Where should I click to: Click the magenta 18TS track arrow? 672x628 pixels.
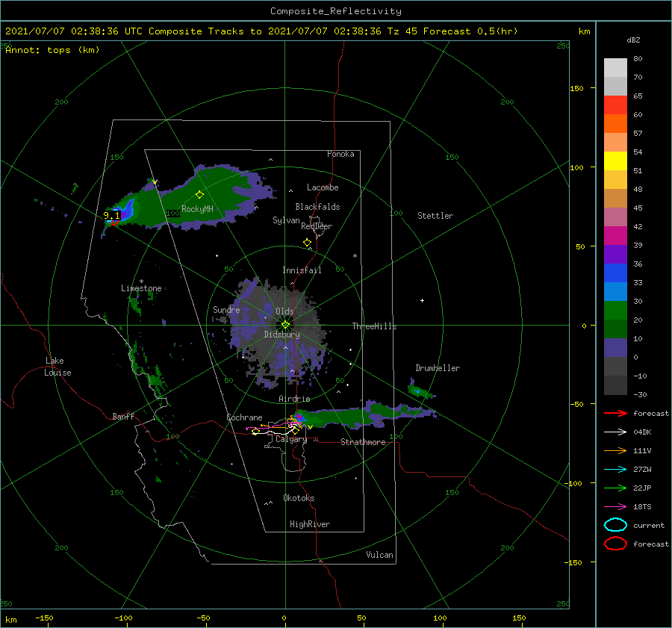[x=615, y=507]
